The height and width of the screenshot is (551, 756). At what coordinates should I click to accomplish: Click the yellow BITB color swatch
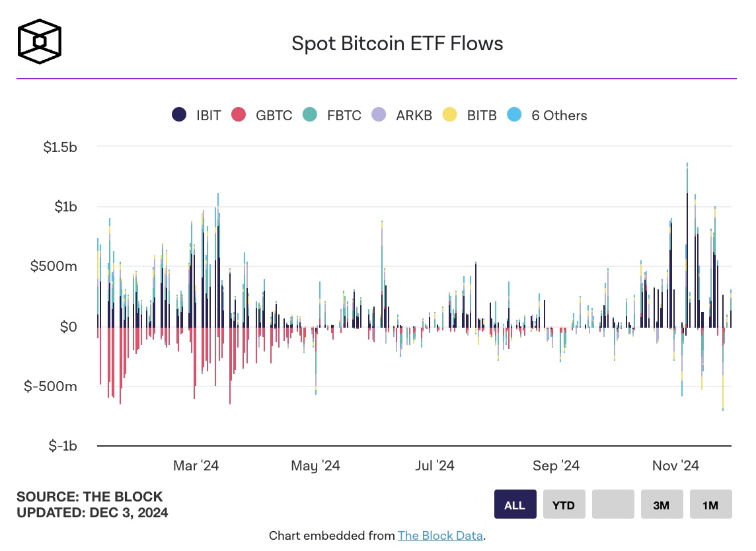(x=450, y=114)
